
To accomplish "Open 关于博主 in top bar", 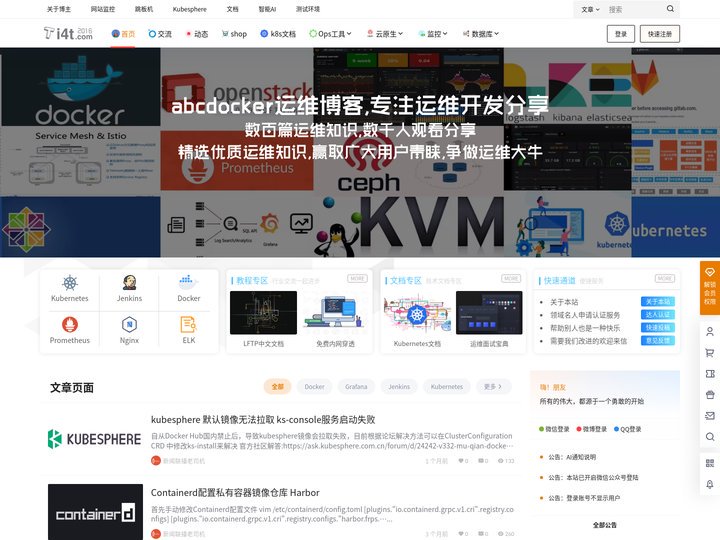I will point(58,9).
